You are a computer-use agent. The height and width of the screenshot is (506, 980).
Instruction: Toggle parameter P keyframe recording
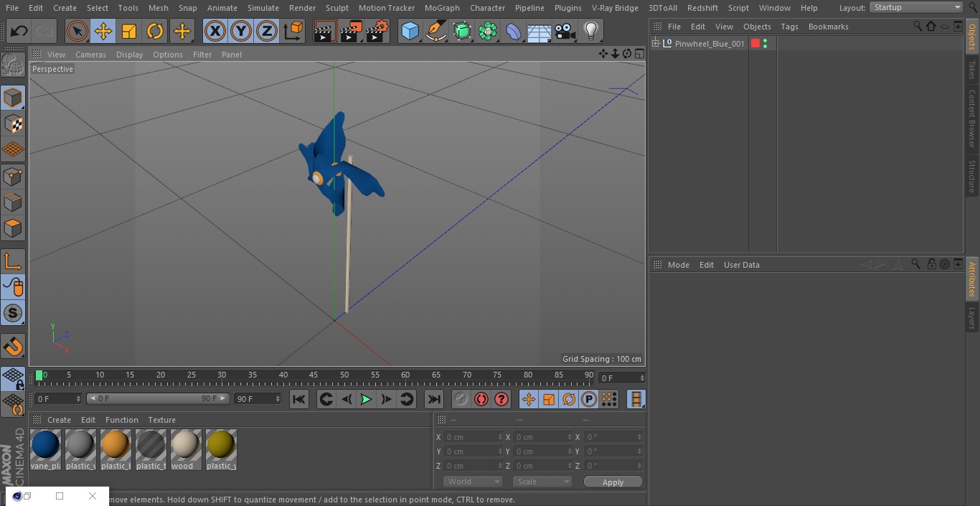point(589,399)
